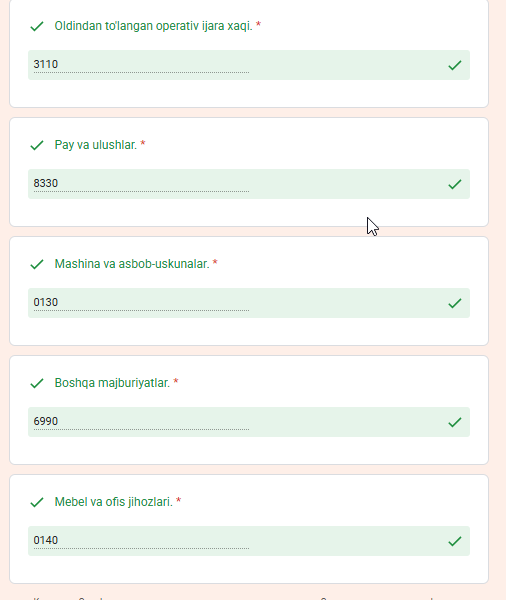Click green checkmark in the 3110 answer field
The height and width of the screenshot is (600, 506).
(454, 65)
